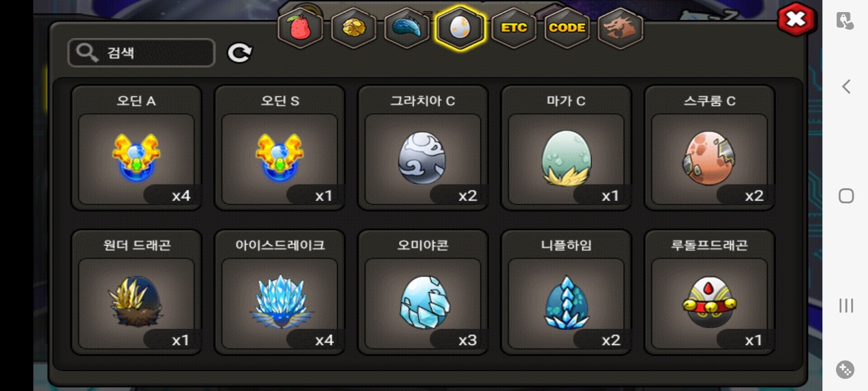
Task: Close the inventory with red X
Action: pyautogui.click(x=796, y=19)
